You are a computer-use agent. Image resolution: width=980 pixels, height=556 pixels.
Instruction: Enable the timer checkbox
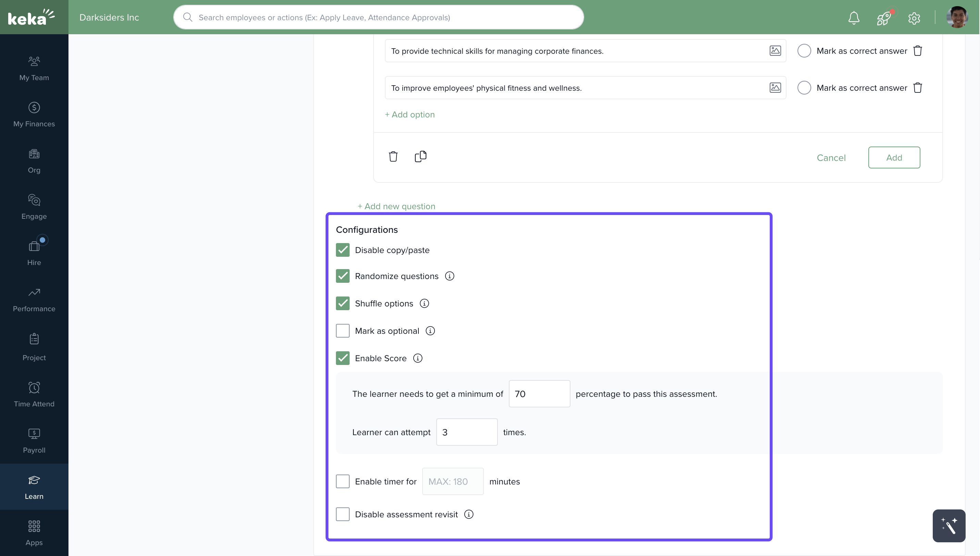342,481
